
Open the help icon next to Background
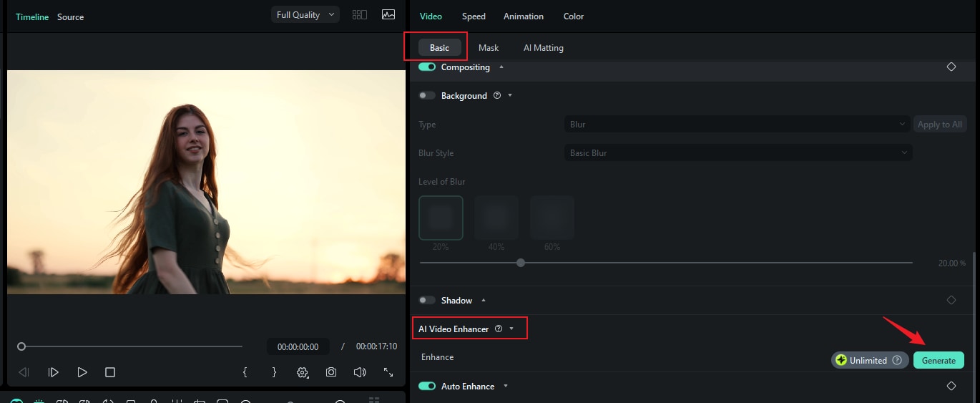coord(497,96)
